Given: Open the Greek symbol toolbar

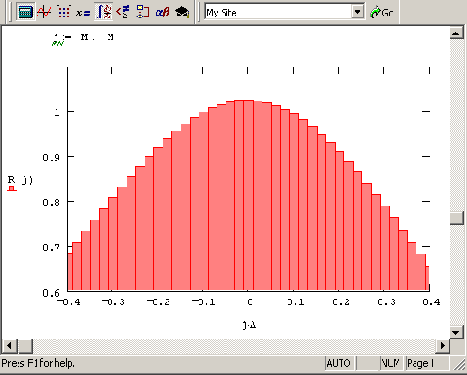Looking at the screenshot, I should [163, 12].
